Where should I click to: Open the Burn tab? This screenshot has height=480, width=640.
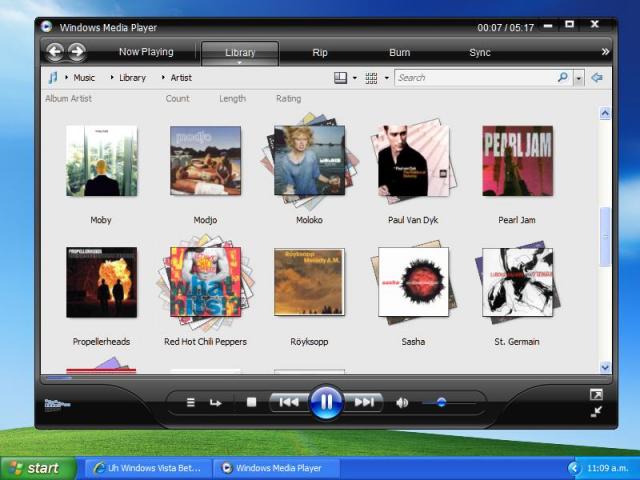(x=400, y=53)
